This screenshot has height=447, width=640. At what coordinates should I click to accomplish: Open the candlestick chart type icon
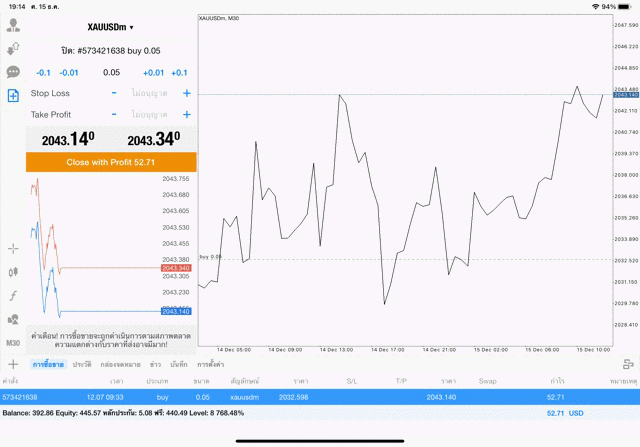tap(13, 271)
